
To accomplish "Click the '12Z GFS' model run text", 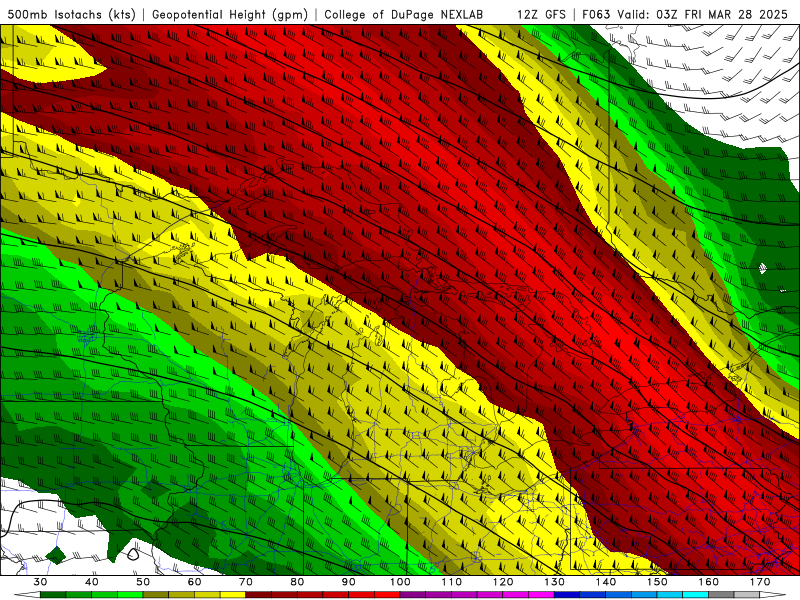I will (541, 15).
